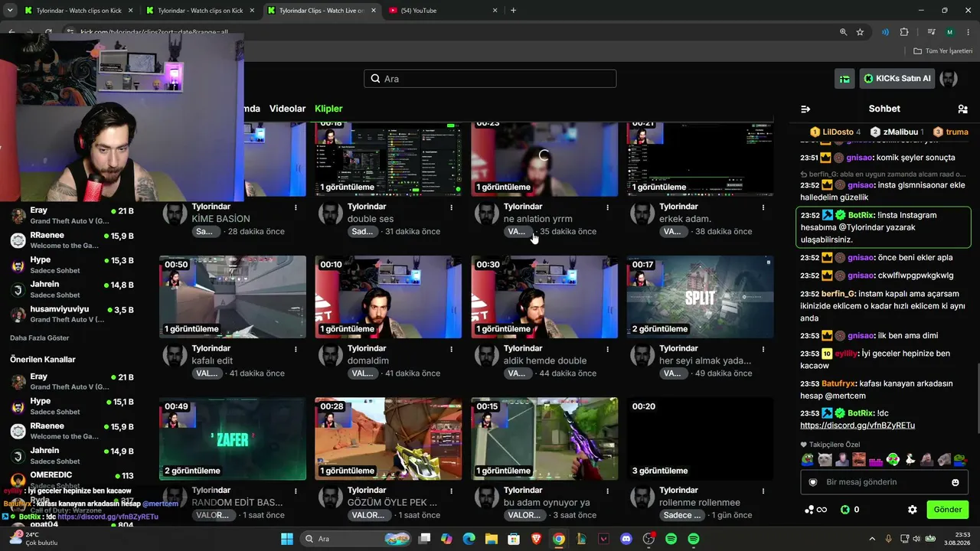
Task: Play the 'domaldim' clip thumbnail
Action: click(x=388, y=297)
